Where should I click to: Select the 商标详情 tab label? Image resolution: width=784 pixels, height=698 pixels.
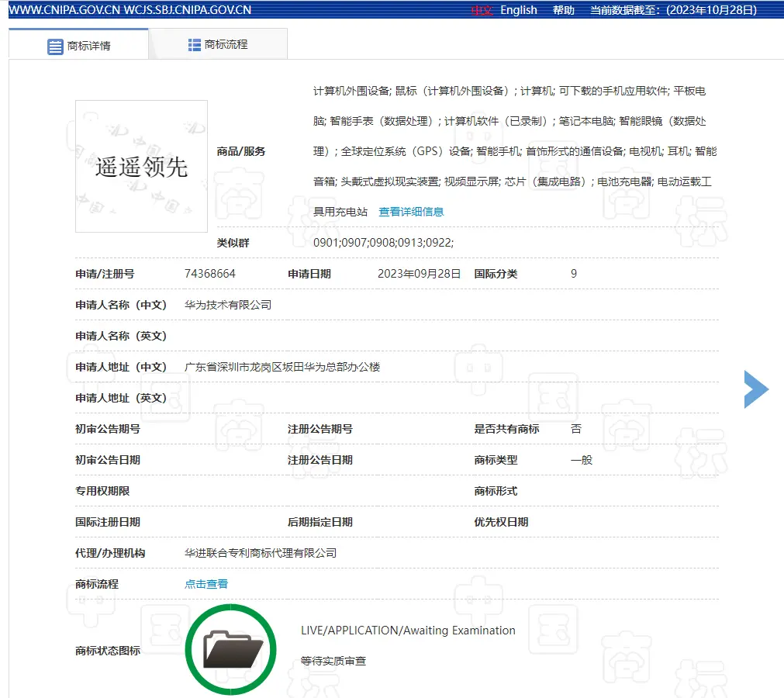click(89, 46)
